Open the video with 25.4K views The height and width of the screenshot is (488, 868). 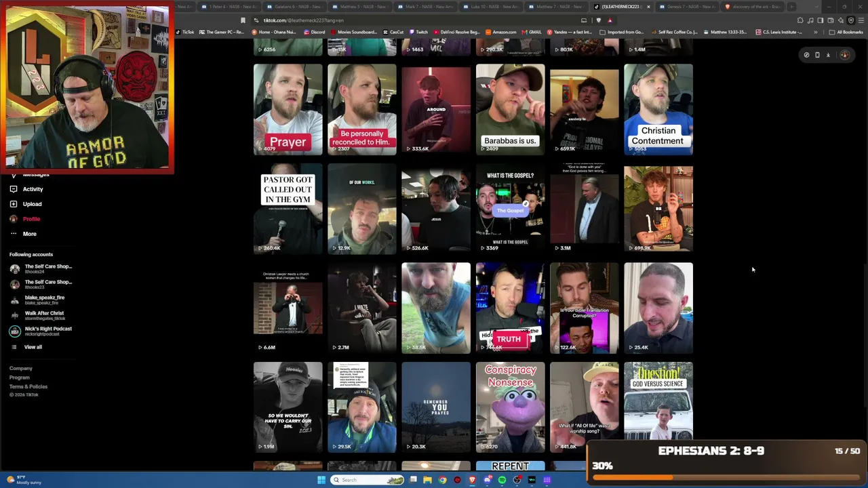[x=658, y=308]
